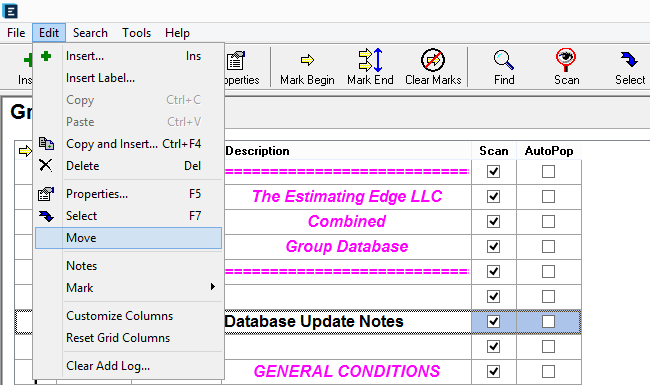Open Find with the magnifier icon

click(x=504, y=60)
